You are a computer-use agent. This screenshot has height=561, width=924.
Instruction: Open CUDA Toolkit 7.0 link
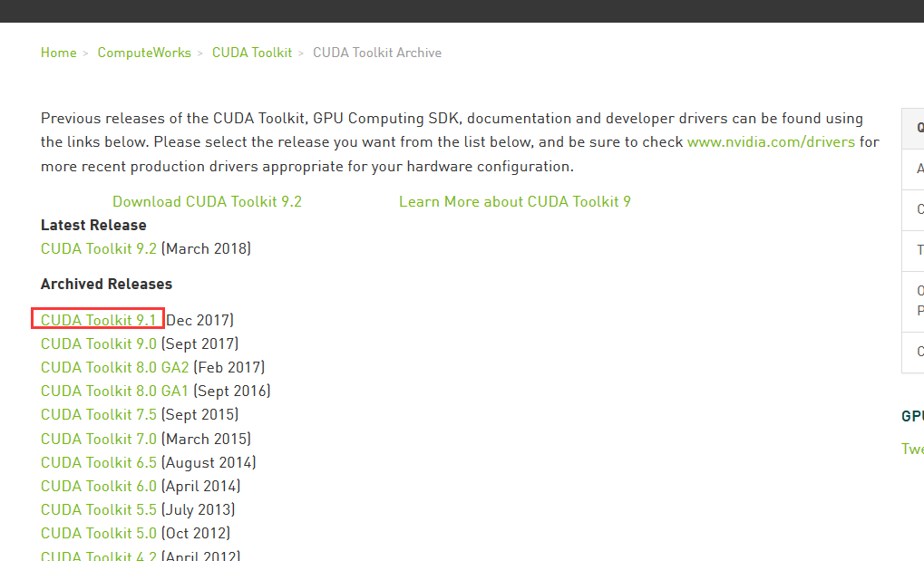click(x=99, y=439)
